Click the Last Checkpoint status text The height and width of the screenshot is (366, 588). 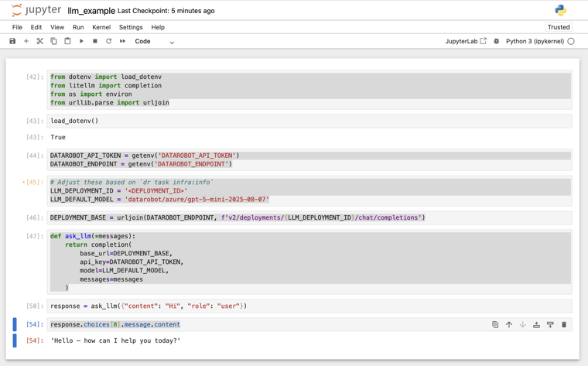pyautogui.click(x=166, y=11)
